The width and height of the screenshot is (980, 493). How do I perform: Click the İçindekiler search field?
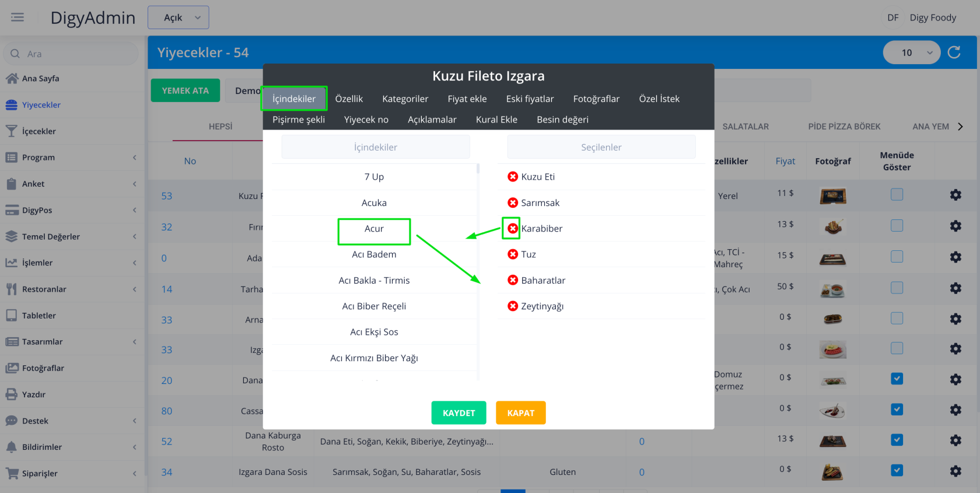click(376, 147)
